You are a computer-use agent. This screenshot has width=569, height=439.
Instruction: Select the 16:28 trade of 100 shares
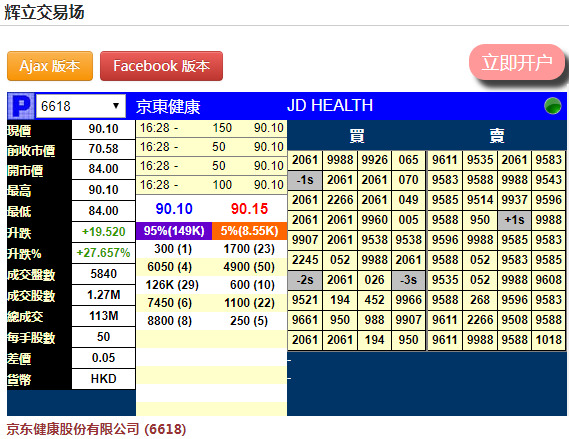coord(212,185)
